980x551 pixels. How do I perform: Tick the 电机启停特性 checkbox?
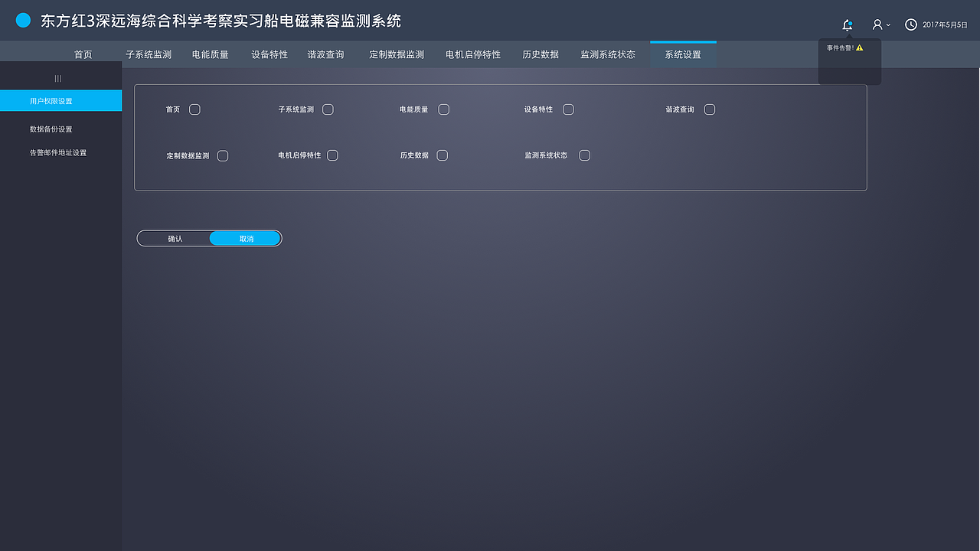(x=332, y=155)
